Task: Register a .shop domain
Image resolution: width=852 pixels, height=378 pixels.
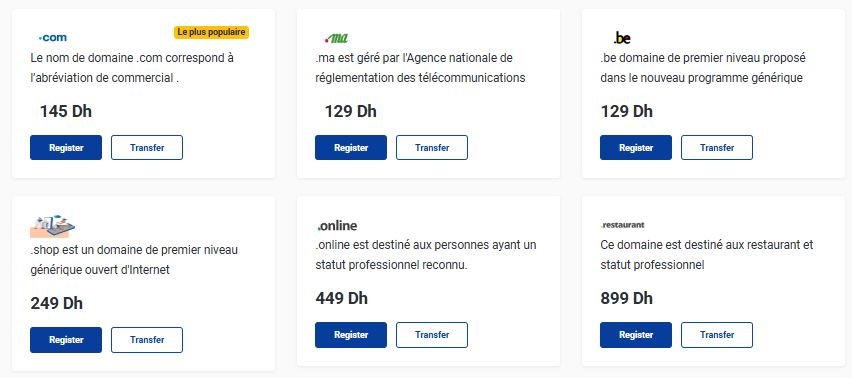Action: [x=66, y=340]
